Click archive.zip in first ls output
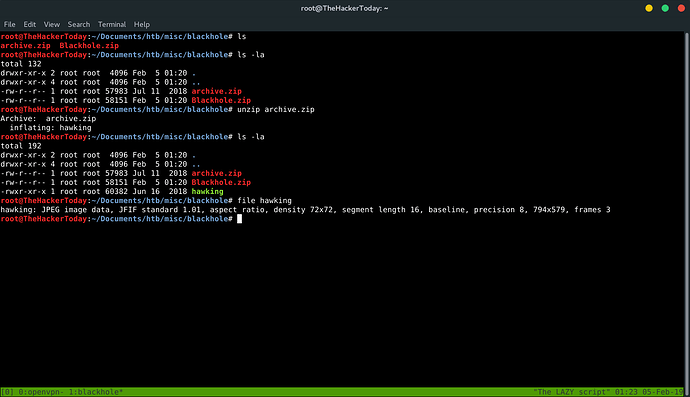The image size is (690, 397). 26,45
